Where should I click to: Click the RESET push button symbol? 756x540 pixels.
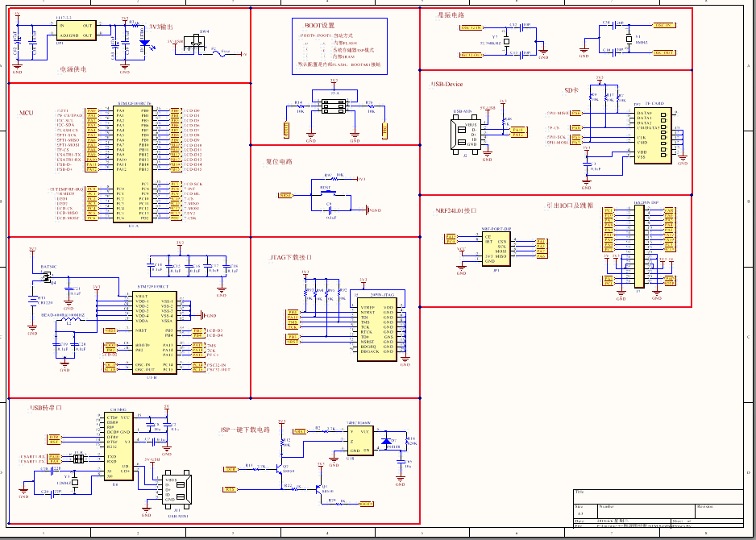pyautogui.click(x=326, y=194)
